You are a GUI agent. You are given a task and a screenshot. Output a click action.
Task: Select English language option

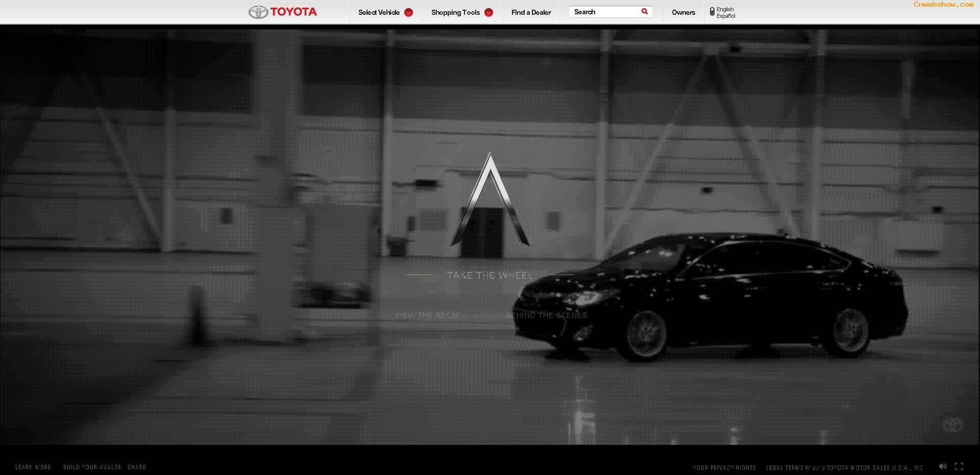coord(725,9)
